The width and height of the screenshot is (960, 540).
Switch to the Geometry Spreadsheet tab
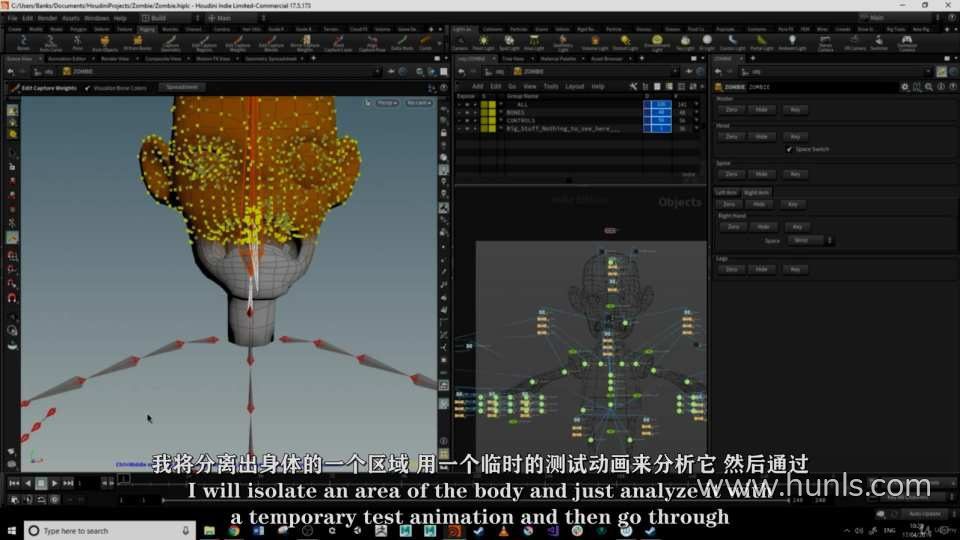pyautogui.click(x=271, y=59)
